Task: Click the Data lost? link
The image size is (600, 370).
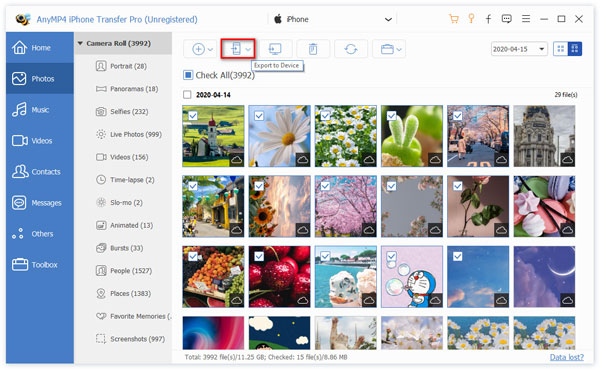Action: click(567, 357)
